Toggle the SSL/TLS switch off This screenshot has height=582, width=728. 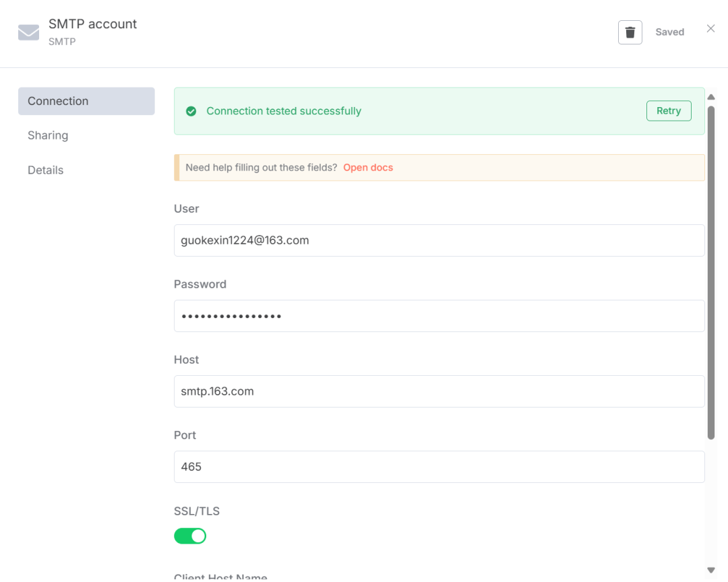point(190,536)
